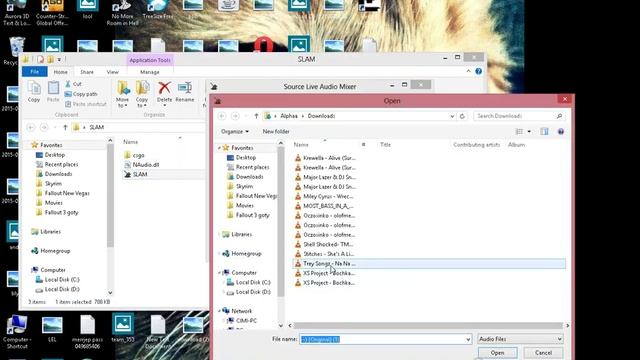Open the Copy to ribbon button
The height and width of the screenshot is (360, 640).
pos(142,94)
